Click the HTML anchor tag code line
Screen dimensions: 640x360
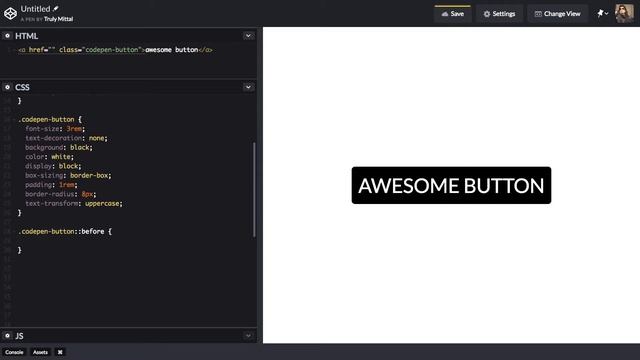(115, 50)
